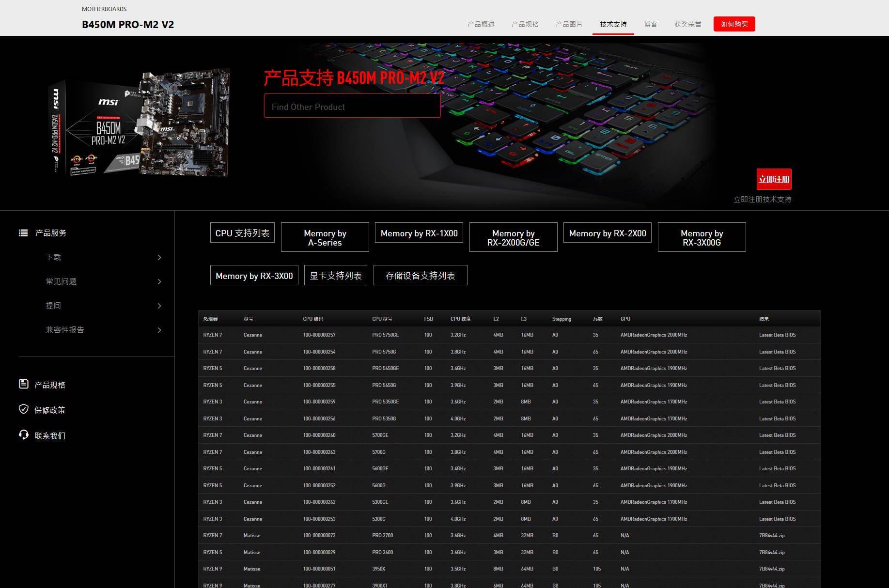Select Memory by RX-2X00 button
This screenshot has width=889, height=588.
tap(608, 233)
